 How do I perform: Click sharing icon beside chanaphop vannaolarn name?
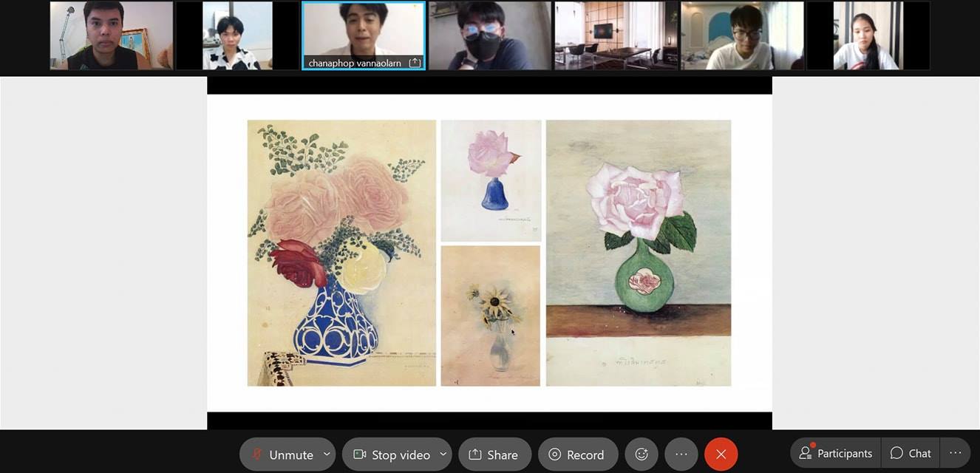point(415,63)
